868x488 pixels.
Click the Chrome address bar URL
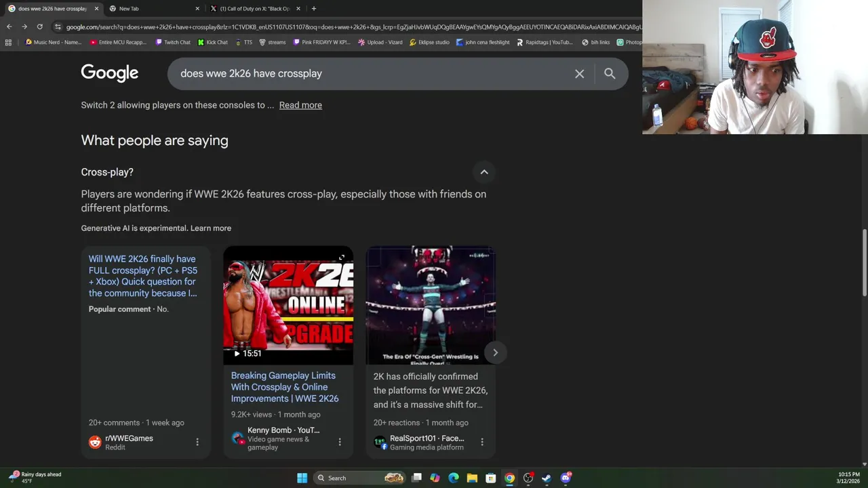tap(353, 26)
